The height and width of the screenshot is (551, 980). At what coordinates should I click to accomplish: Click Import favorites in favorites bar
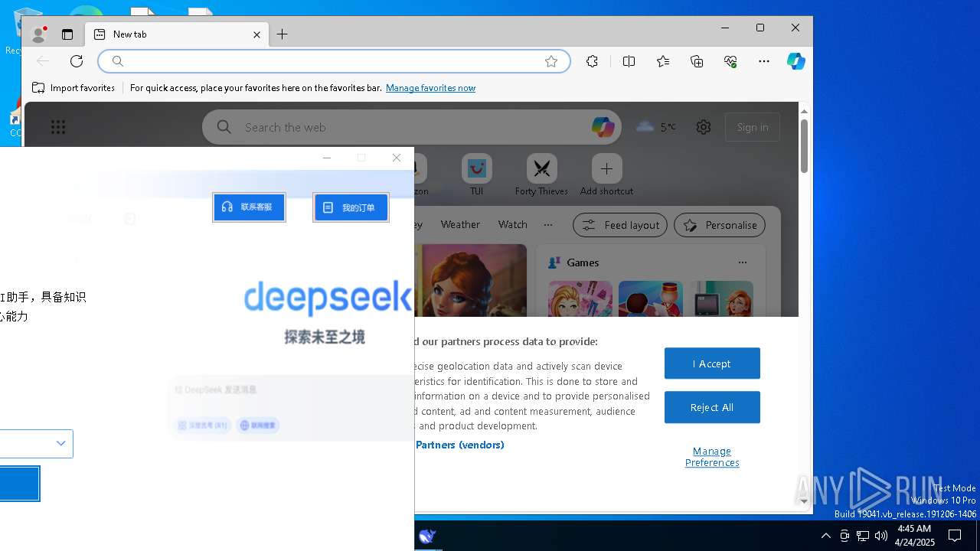point(73,88)
